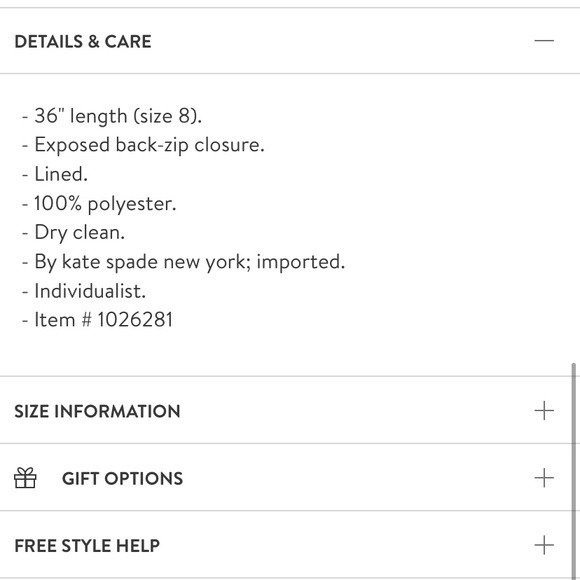This screenshot has height=580, width=580.
Task: Click the 'Lined.' detail line
Action: (61, 174)
